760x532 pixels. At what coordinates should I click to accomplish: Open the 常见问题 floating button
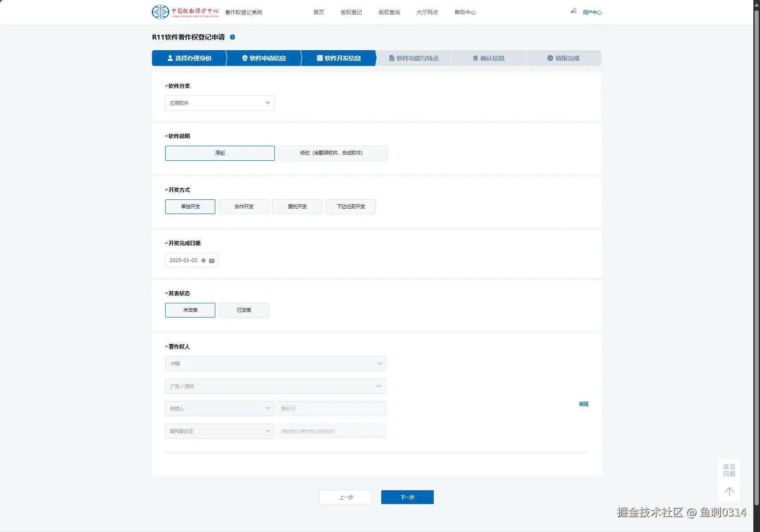coord(729,471)
